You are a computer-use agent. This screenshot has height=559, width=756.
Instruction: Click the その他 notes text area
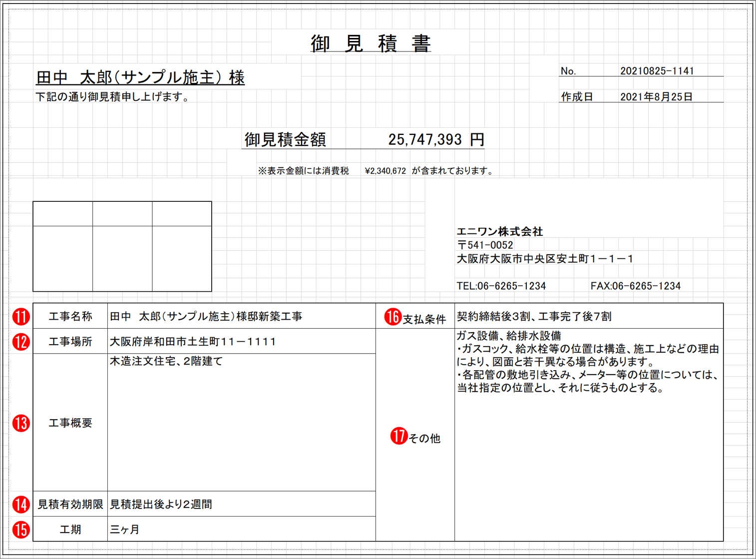(589, 435)
